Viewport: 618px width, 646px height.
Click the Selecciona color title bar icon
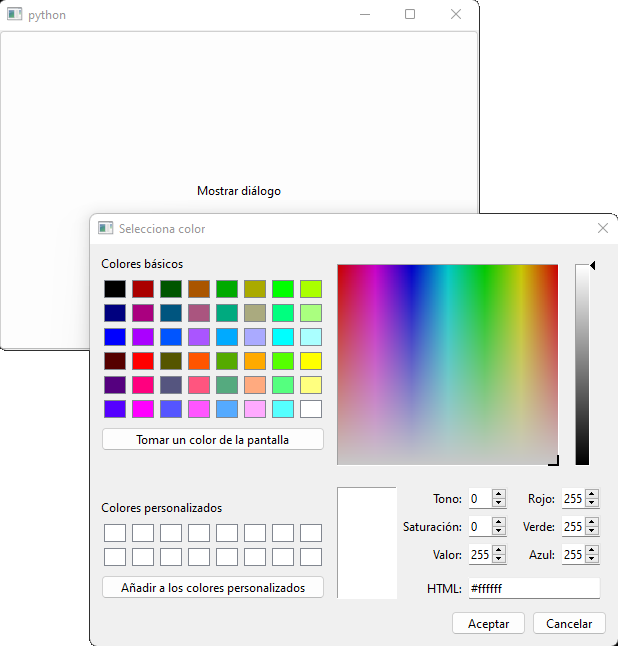point(105,228)
